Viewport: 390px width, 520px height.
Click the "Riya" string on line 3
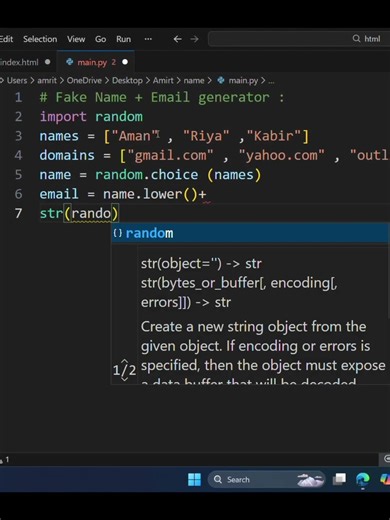[206, 136]
